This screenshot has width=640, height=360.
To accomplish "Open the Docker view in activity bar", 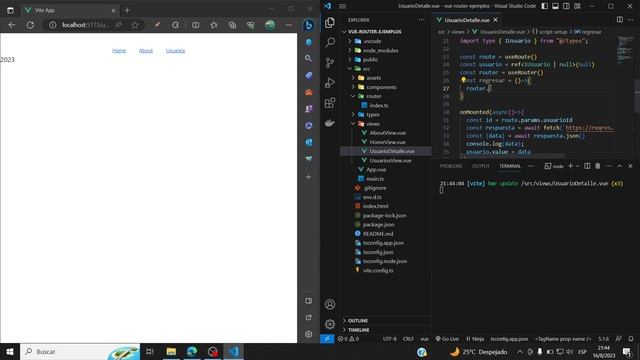I will (330, 122).
